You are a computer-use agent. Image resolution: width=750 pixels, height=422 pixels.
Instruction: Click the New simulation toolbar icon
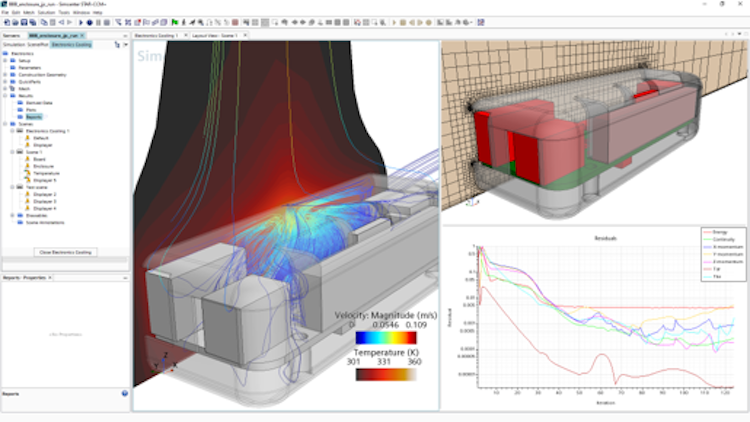(x=7, y=22)
